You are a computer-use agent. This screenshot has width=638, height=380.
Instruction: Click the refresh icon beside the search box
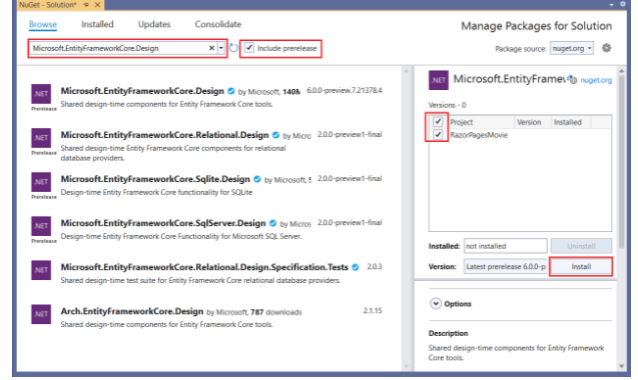coord(234,48)
